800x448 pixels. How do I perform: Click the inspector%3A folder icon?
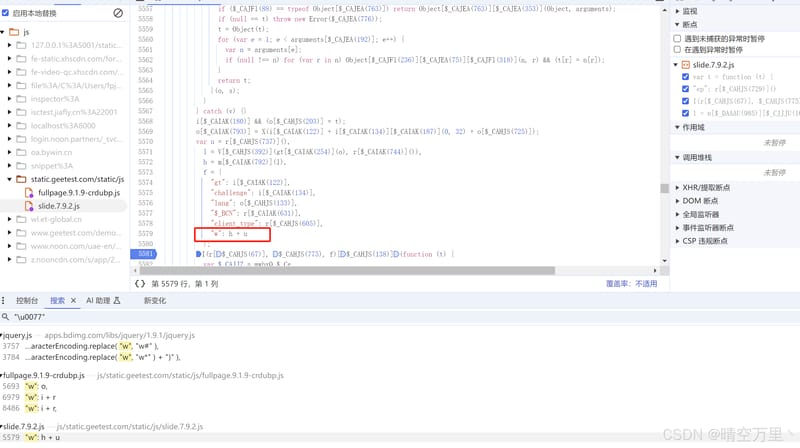21,99
